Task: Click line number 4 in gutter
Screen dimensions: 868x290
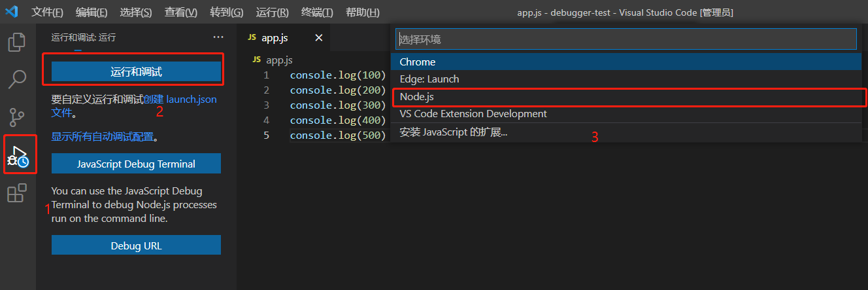Action: coord(266,120)
